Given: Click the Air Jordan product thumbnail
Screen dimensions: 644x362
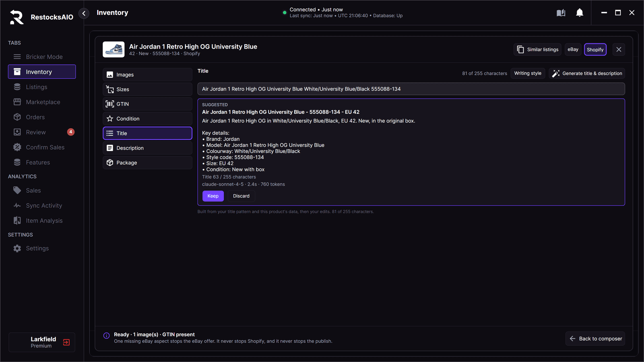Looking at the screenshot, I should [x=114, y=49].
